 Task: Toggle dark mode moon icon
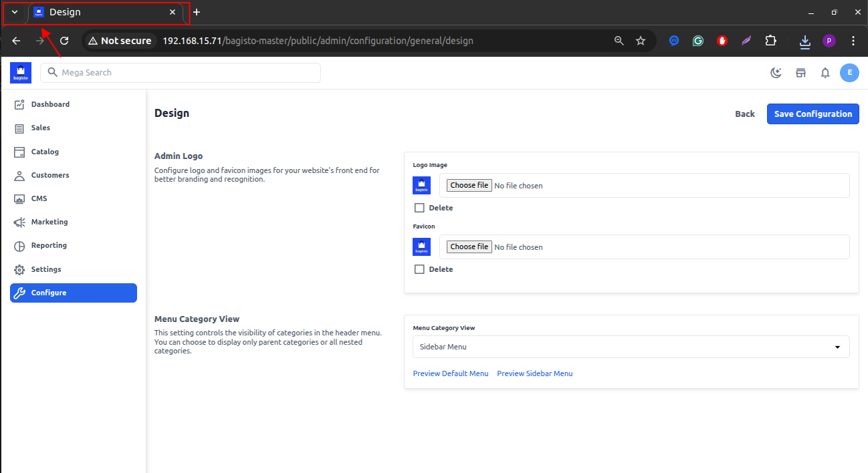[x=776, y=73]
